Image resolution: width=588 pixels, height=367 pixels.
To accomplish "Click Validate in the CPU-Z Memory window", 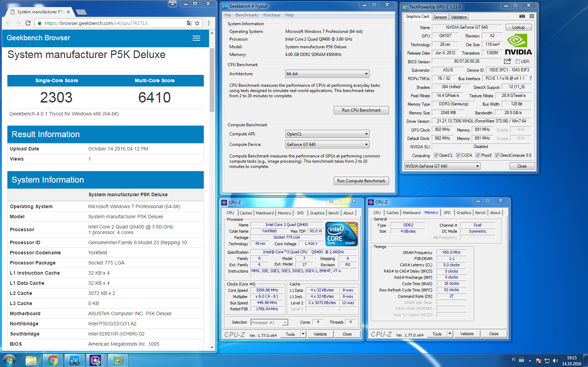I will [467, 334].
